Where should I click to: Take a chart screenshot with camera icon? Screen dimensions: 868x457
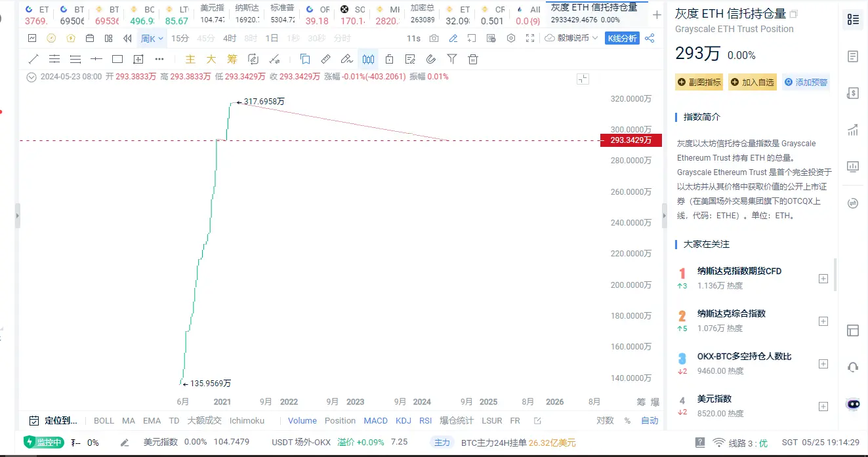tap(434, 39)
